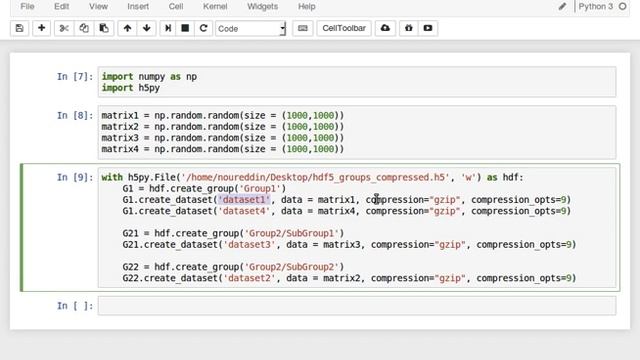
Task: Click the matrix4 assignment line
Action: [x=223, y=149]
